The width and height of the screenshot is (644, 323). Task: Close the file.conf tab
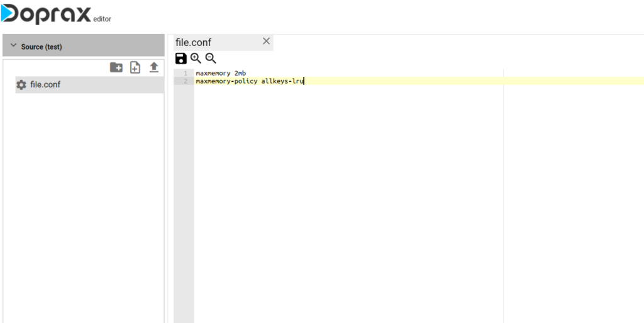coord(266,41)
